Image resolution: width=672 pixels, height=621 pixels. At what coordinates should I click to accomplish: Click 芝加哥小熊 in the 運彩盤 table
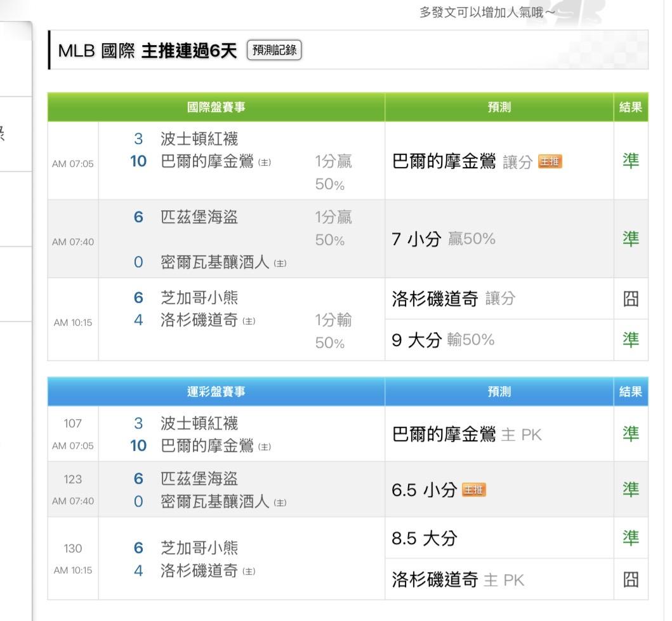click(199, 548)
